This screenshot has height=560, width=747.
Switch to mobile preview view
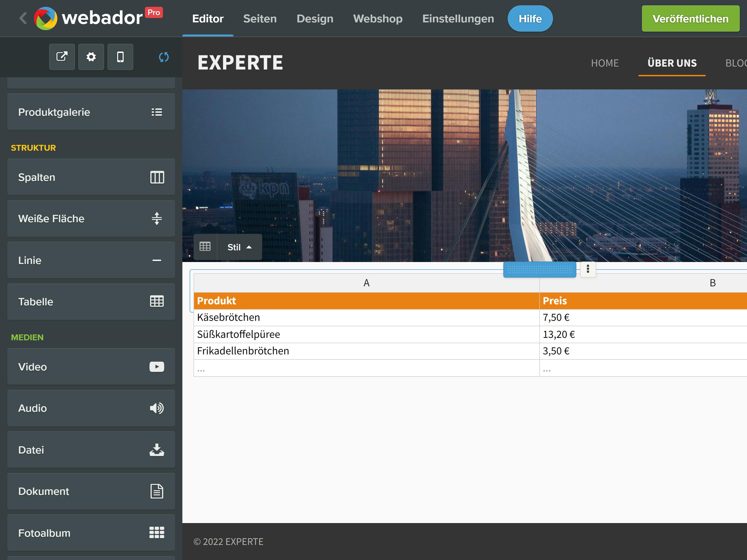(x=120, y=57)
